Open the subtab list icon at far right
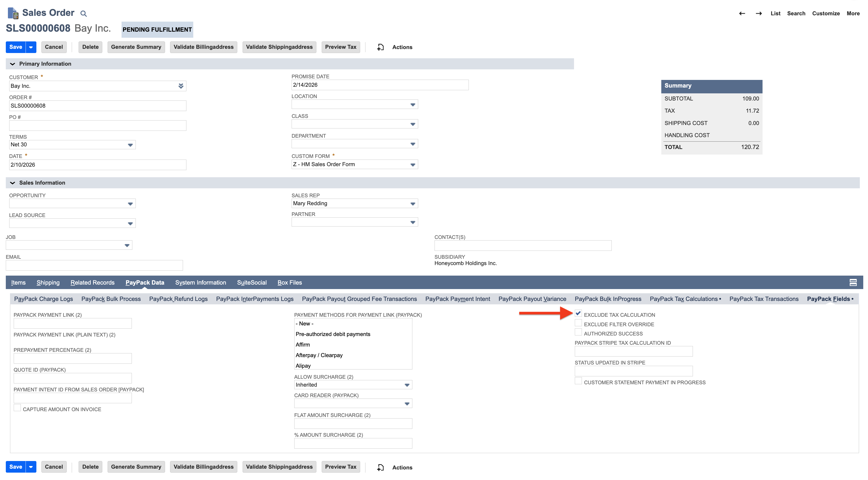 coord(853,282)
